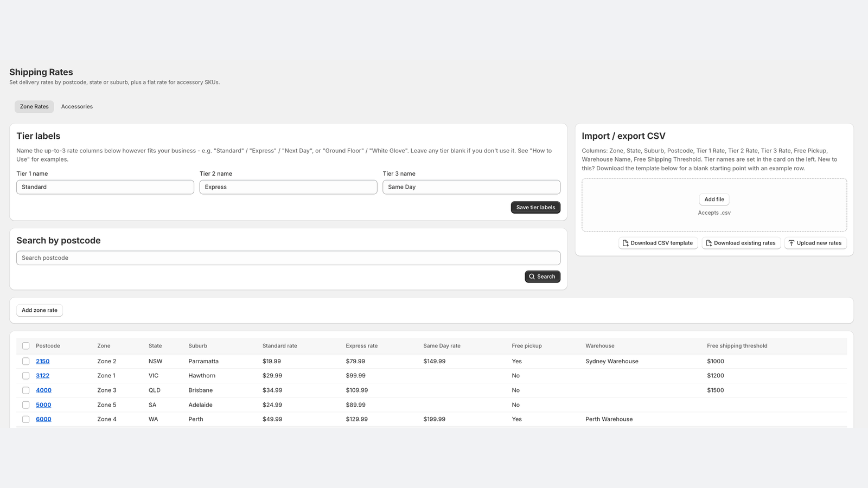Select the row for postcode 6000
This screenshot has width=868, height=488.
[x=25, y=419]
